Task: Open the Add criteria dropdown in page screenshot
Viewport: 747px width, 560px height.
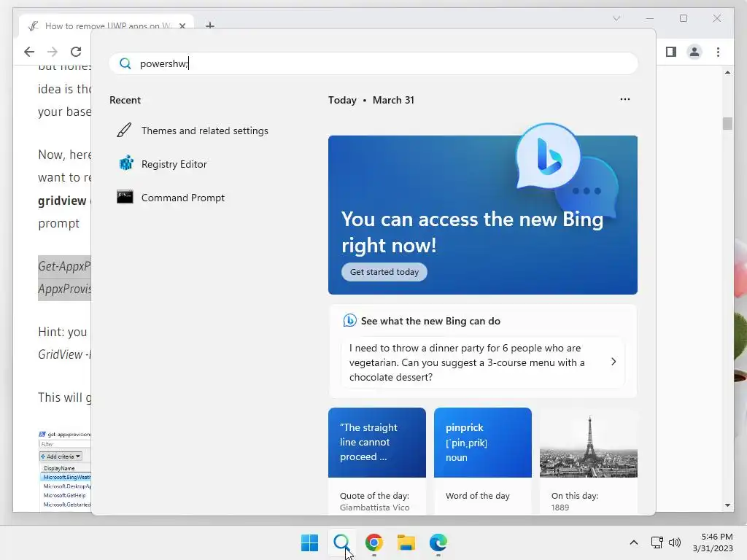Action: tap(61, 456)
